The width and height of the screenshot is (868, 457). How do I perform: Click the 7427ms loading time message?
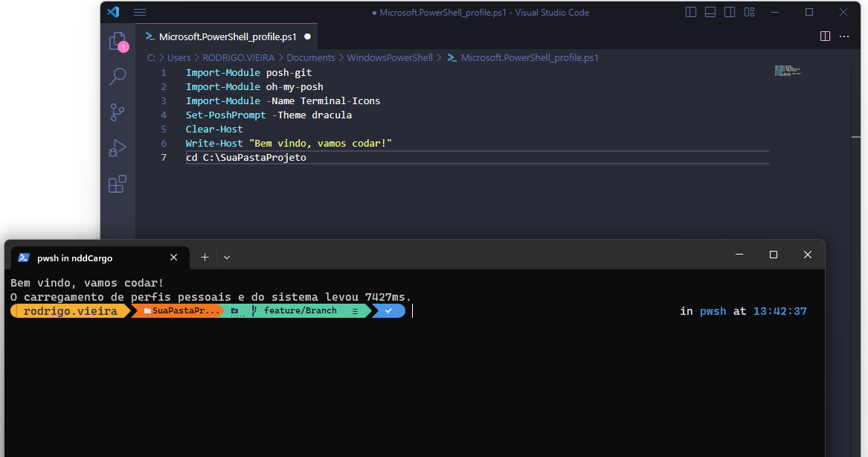(211, 297)
